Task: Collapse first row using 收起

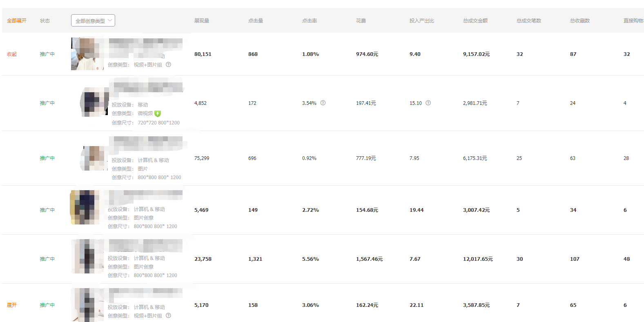Action: (x=12, y=54)
